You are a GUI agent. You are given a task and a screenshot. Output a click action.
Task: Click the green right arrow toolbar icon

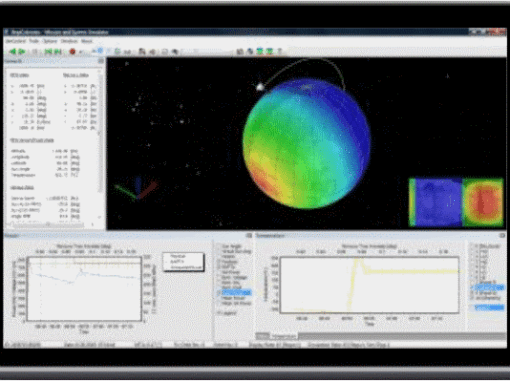tap(22, 51)
